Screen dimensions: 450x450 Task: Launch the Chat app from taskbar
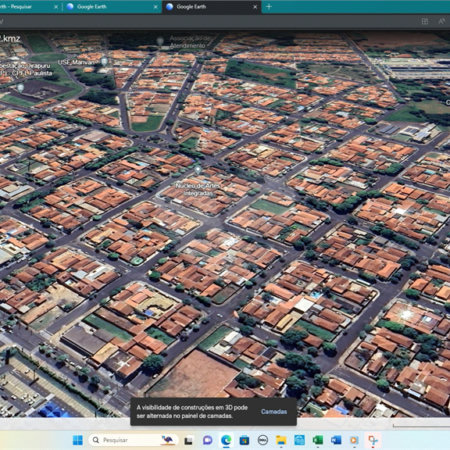[207, 440]
